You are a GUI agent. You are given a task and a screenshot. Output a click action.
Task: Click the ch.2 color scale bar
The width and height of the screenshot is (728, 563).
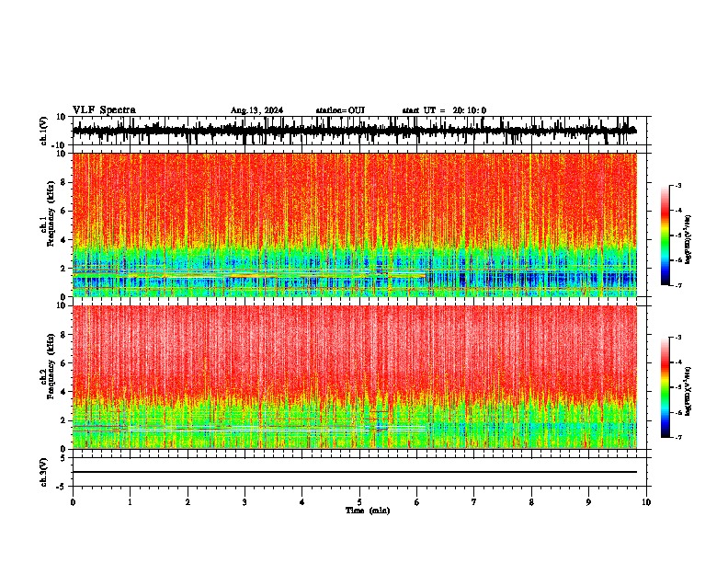tap(665, 387)
